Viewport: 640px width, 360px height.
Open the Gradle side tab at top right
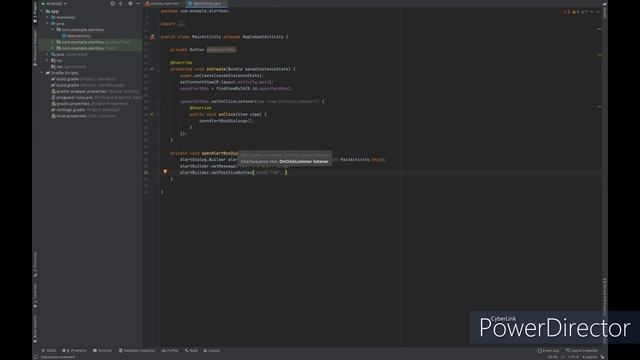604,11
